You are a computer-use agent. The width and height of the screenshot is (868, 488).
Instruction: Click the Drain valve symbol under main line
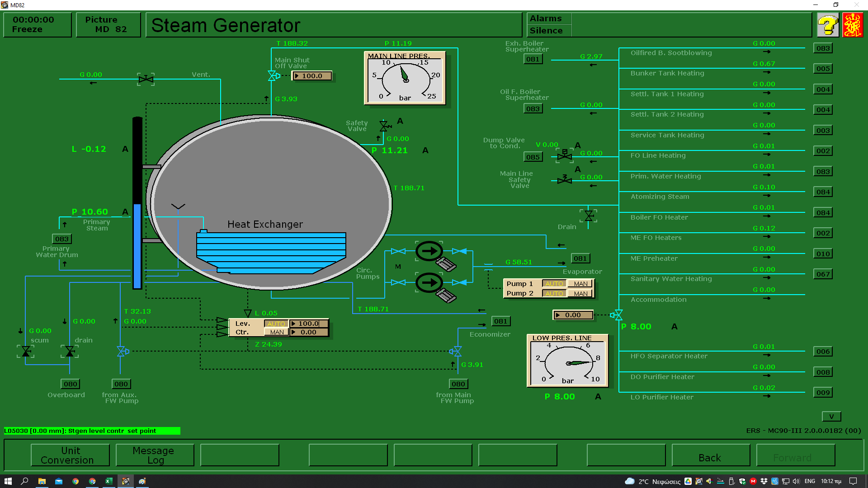(589, 216)
